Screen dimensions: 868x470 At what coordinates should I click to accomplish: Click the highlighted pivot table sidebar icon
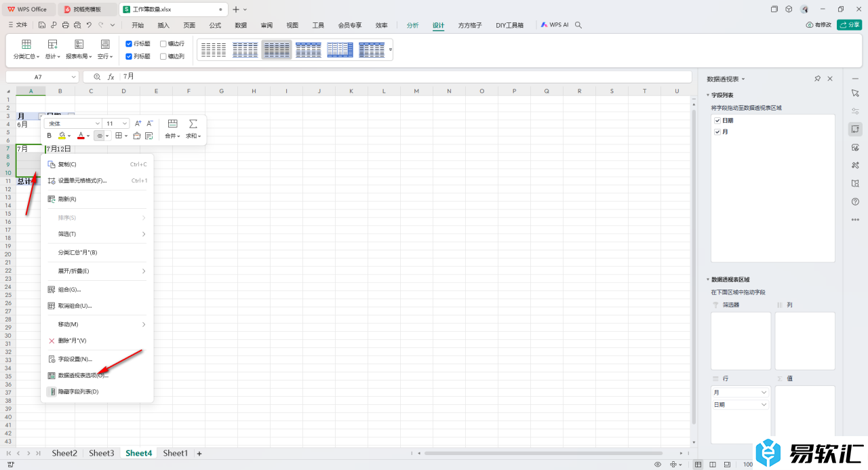click(855, 129)
